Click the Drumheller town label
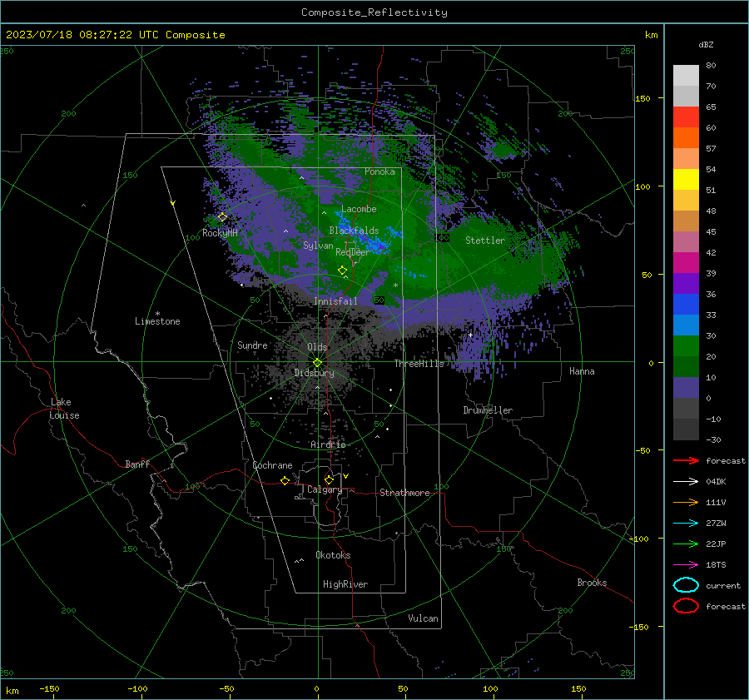This screenshot has height=700, width=749. tap(488, 410)
